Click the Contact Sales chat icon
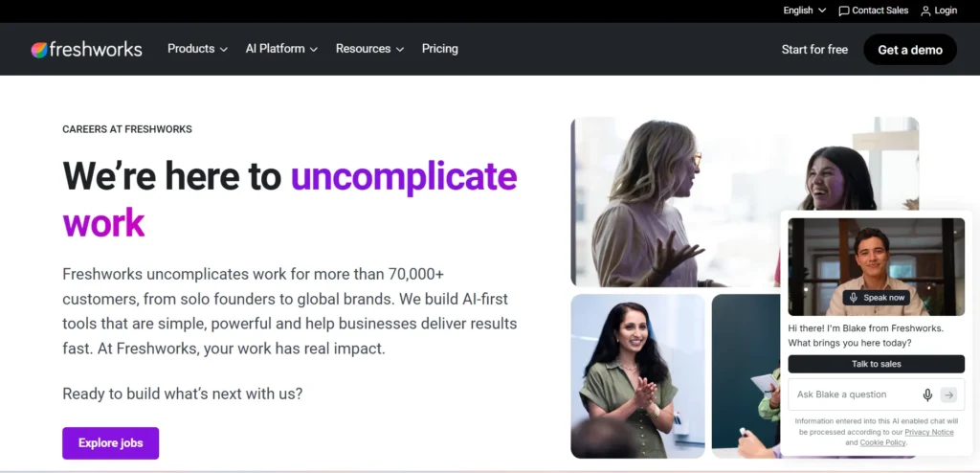This screenshot has width=980, height=473. [844, 11]
